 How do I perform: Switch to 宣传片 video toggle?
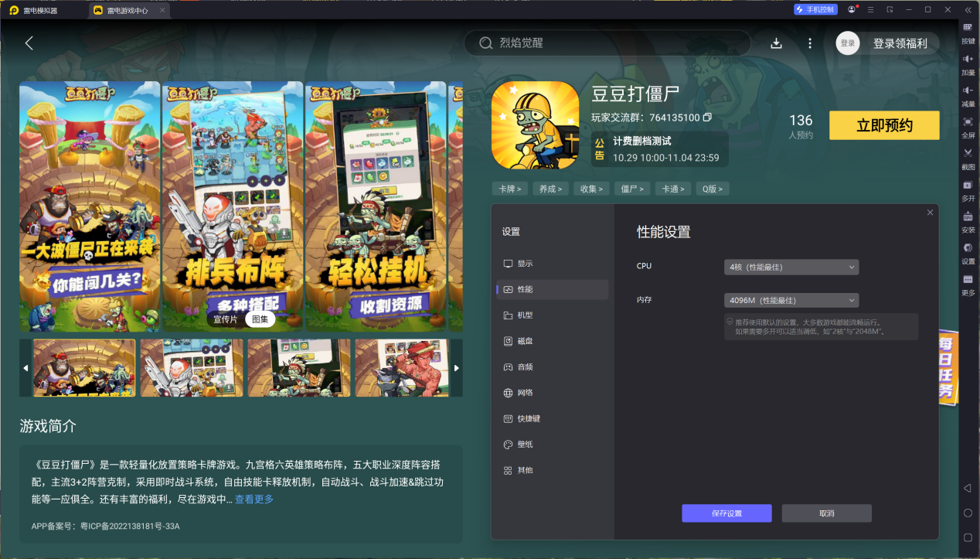pyautogui.click(x=226, y=319)
